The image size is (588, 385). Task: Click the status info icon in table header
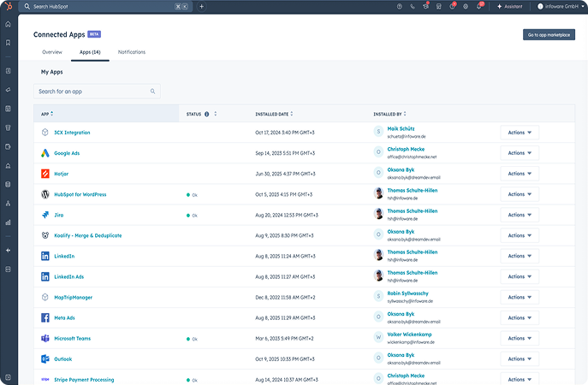(x=206, y=114)
